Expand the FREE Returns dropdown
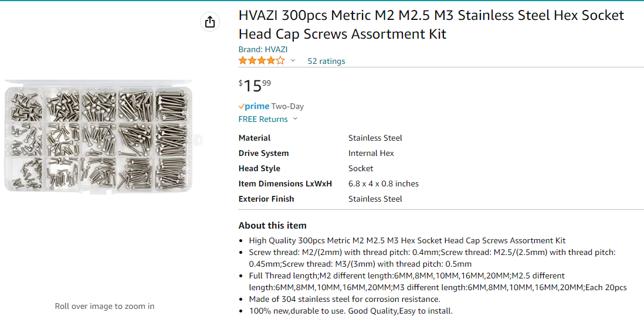 pyautogui.click(x=295, y=119)
